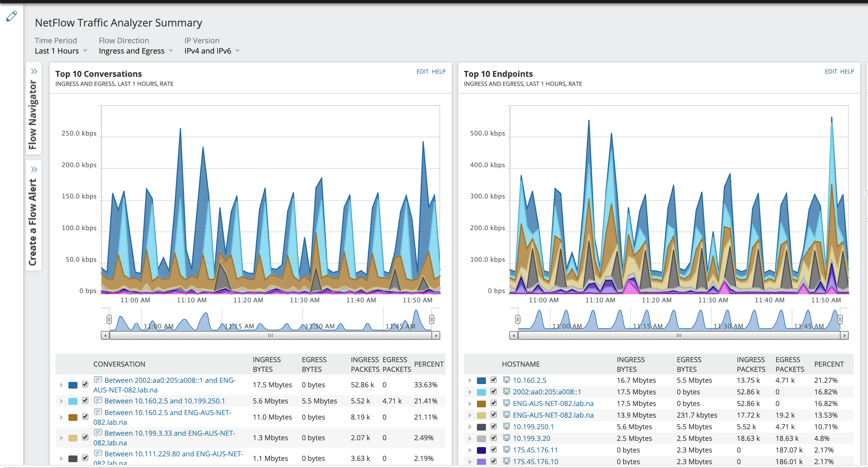Click conversation icon beside 10.160.2.5 and 10.199.250.1
This screenshot has width=868, height=468.
pyautogui.click(x=98, y=400)
